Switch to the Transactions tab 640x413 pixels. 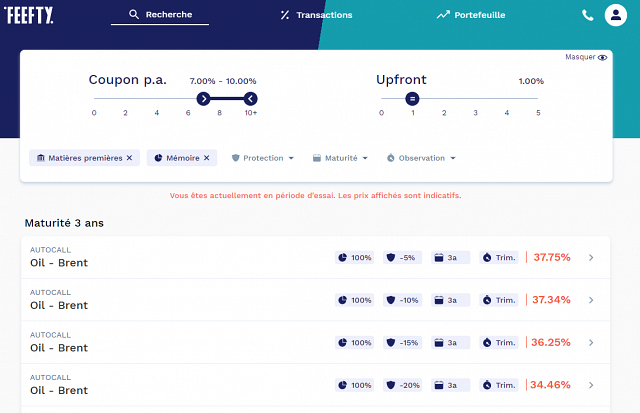(x=316, y=15)
